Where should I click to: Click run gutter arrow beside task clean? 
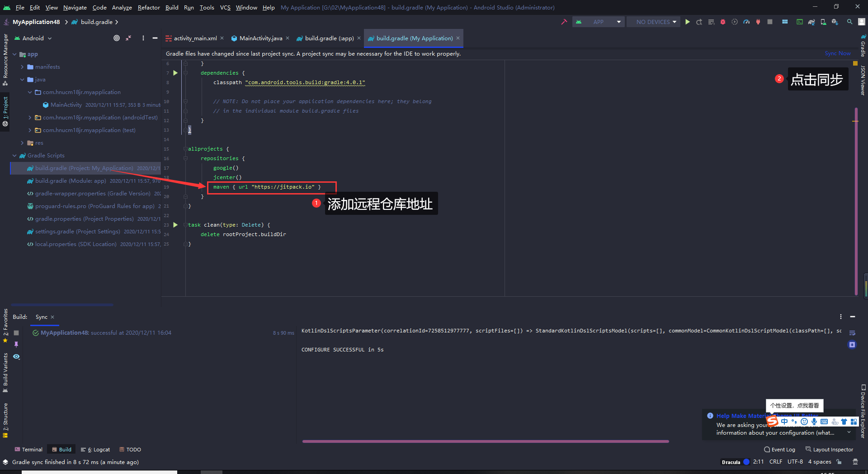175,225
